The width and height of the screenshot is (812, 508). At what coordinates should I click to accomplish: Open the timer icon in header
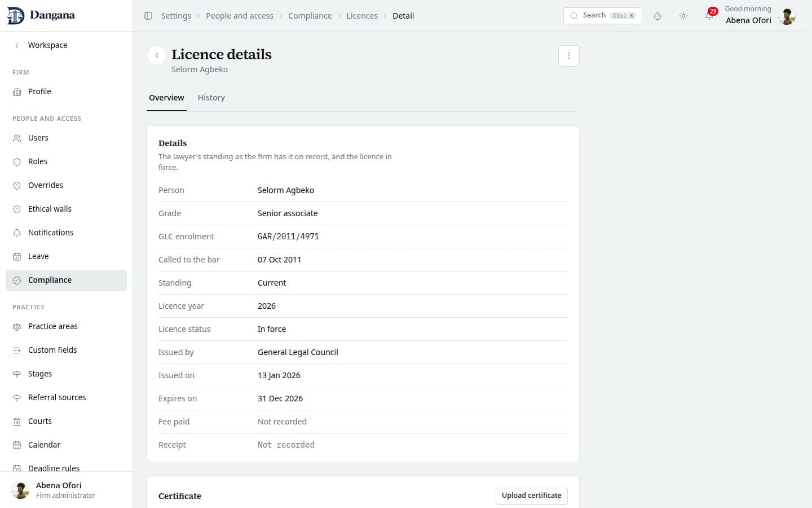point(657,16)
